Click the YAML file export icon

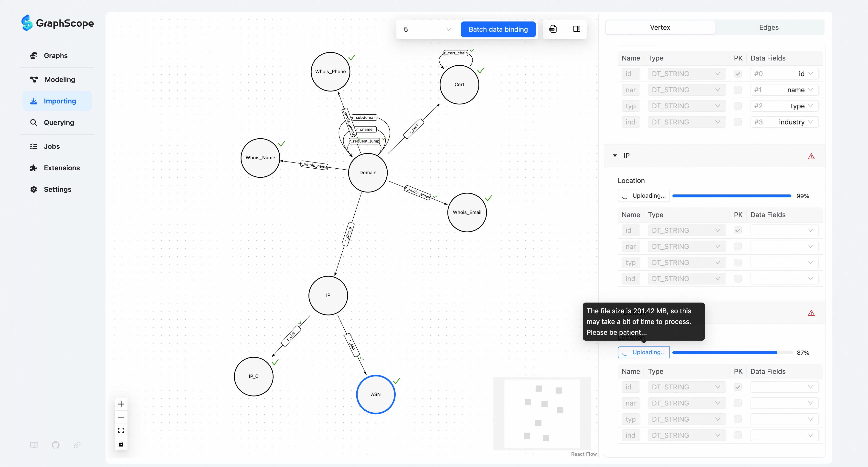pos(553,29)
